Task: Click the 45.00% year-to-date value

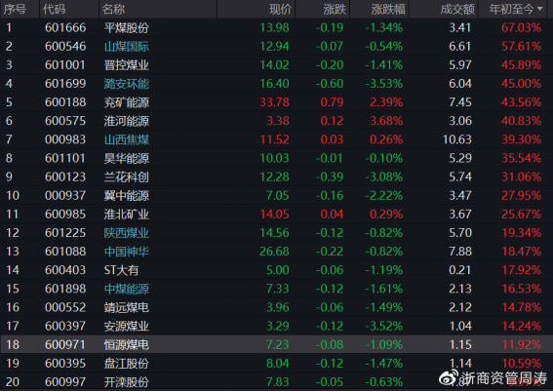Action: [x=521, y=84]
